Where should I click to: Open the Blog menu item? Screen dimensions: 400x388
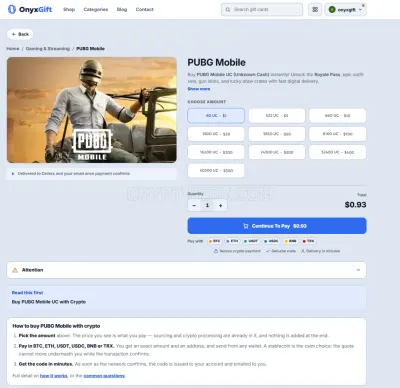tap(122, 9)
